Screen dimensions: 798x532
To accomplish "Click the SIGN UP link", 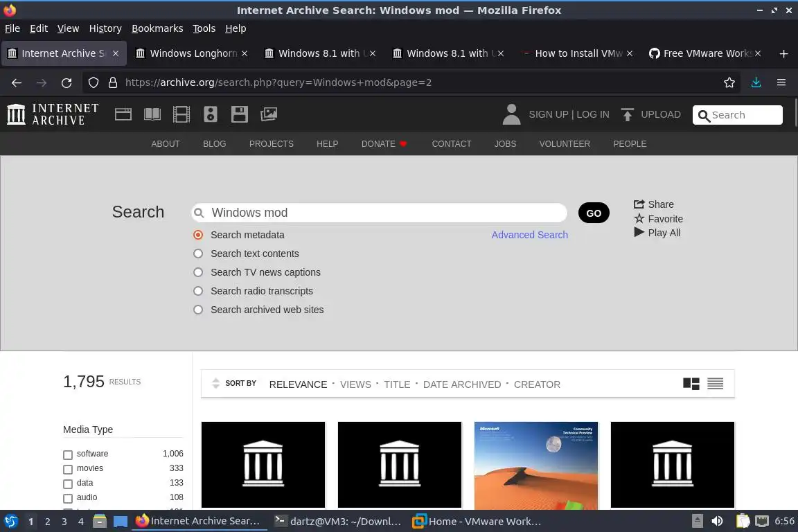I will 548,114.
